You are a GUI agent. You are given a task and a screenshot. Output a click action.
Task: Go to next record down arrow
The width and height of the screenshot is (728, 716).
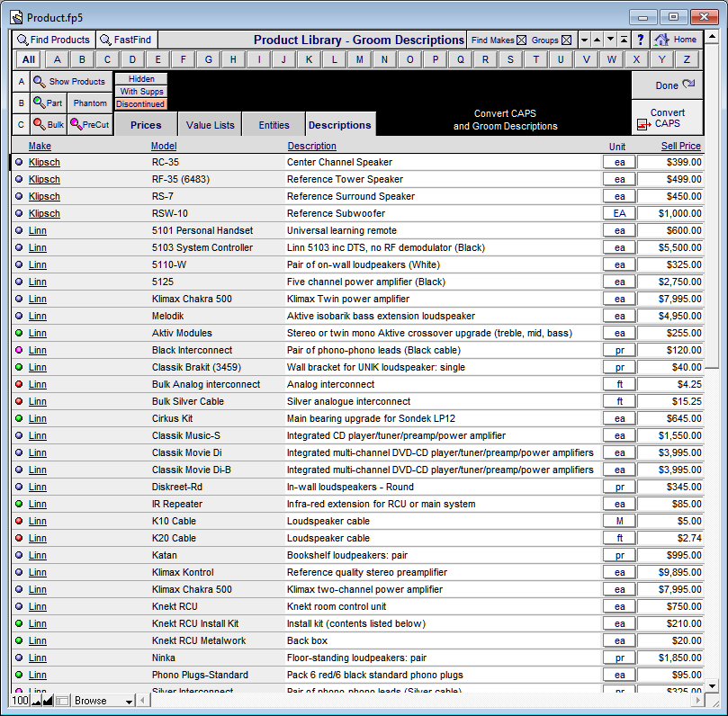(x=611, y=40)
